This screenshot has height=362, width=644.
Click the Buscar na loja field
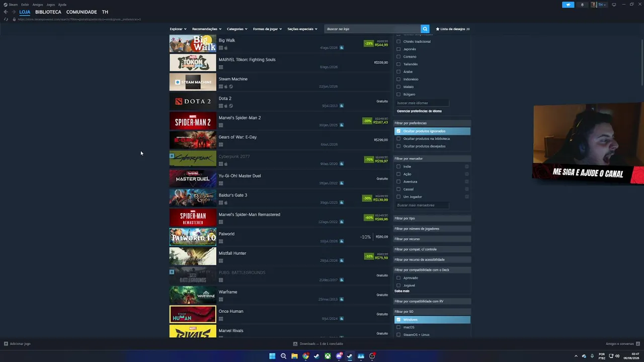(x=372, y=29)
